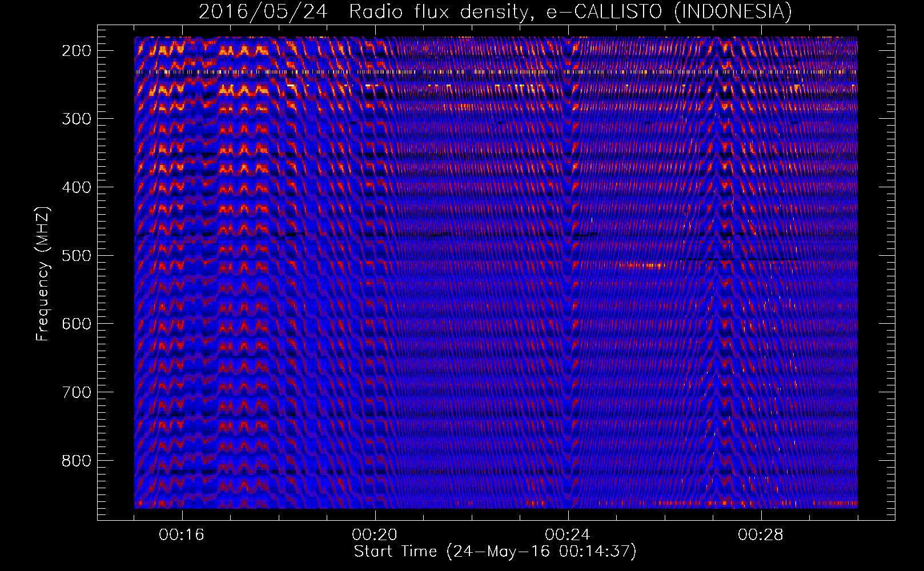Select the 600 frequency tick label
This screenshot has width=924, height=571.
(x=76, y=324)
